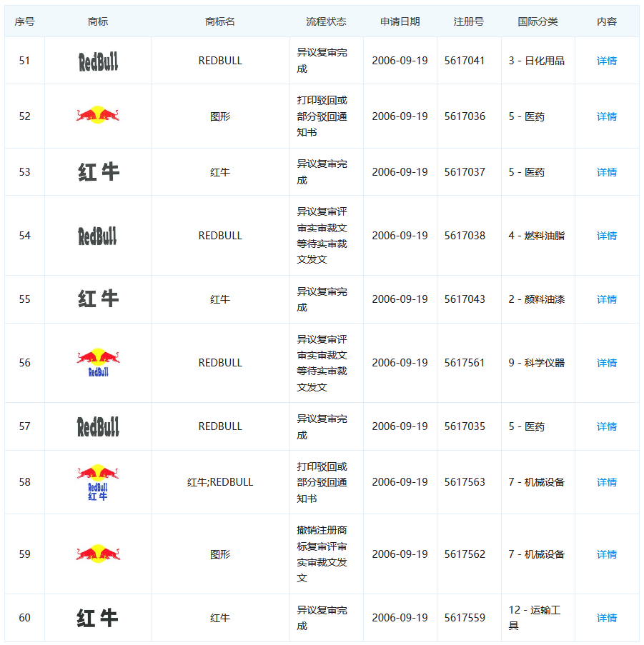The height and width of the screenshot is (645, 644).
Task: Click the RedBull logo in row 51
Action: point(98,61)
